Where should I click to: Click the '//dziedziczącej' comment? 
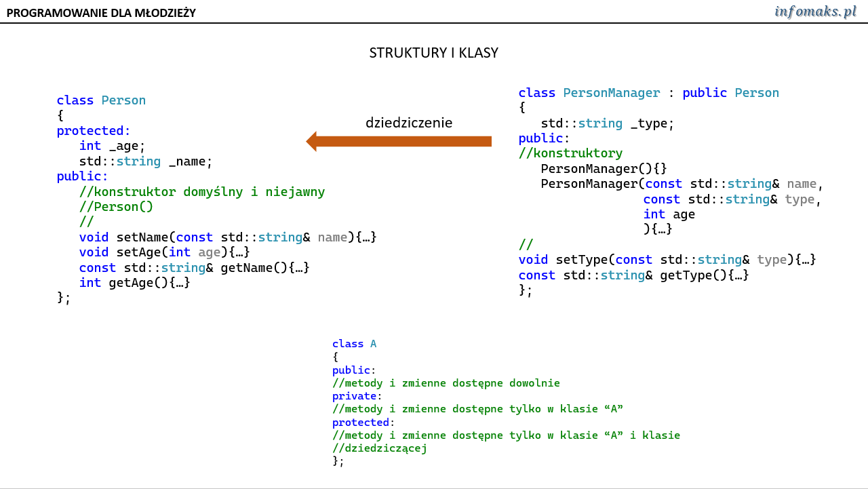click(x=380, y=448)
